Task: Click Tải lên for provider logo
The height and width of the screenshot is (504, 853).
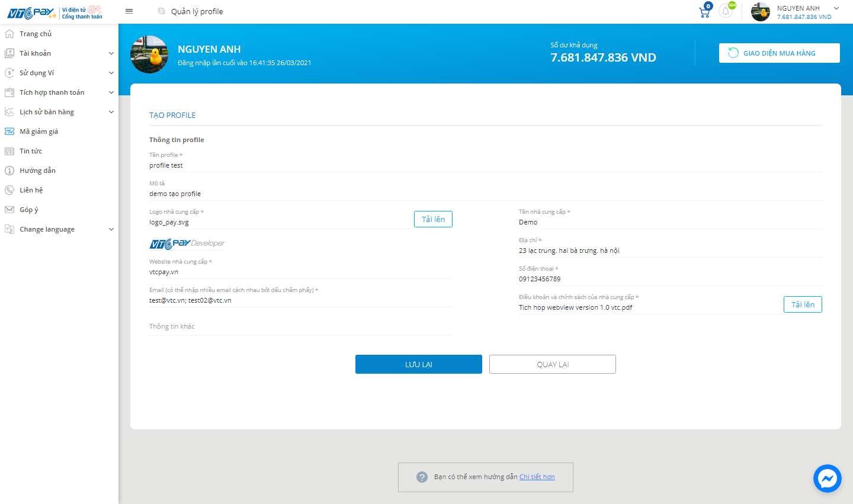Action: (x=433, y=219)
